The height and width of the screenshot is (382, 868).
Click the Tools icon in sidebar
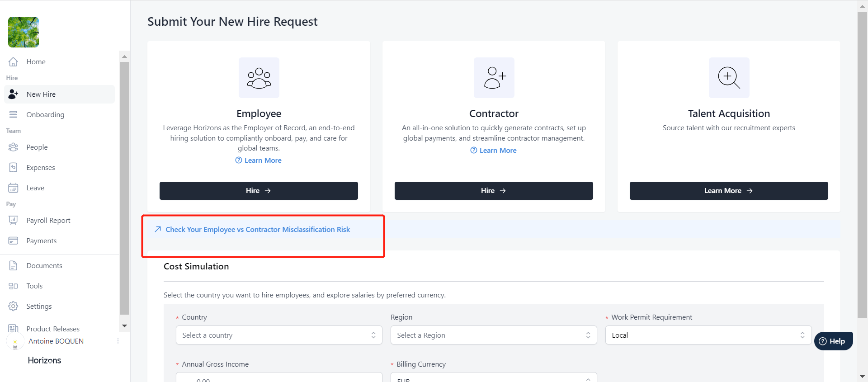tap(14, 286)
